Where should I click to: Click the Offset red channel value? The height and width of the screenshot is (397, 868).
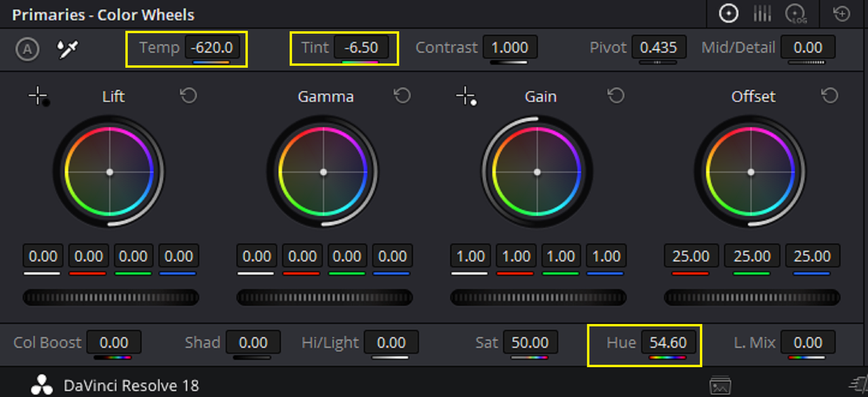coord(691,257)
